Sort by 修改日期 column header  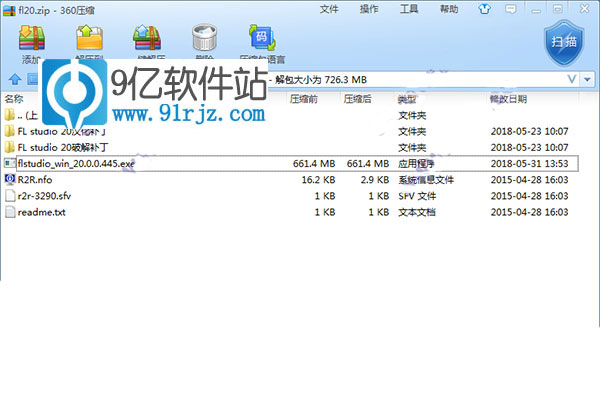(508, 99)
